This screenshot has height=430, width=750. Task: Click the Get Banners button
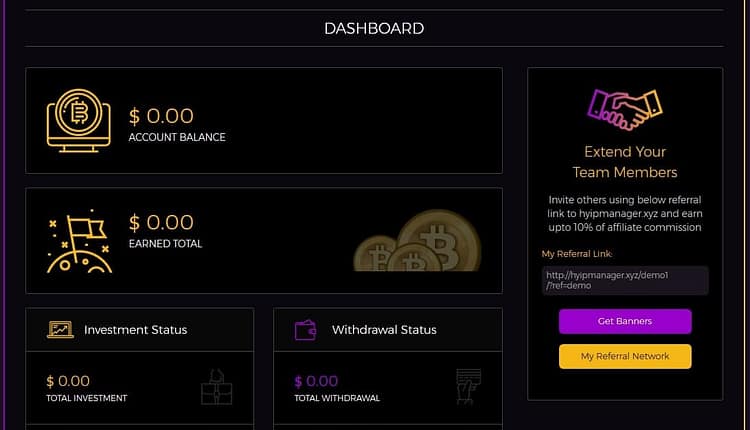click(x=625, y=321)
